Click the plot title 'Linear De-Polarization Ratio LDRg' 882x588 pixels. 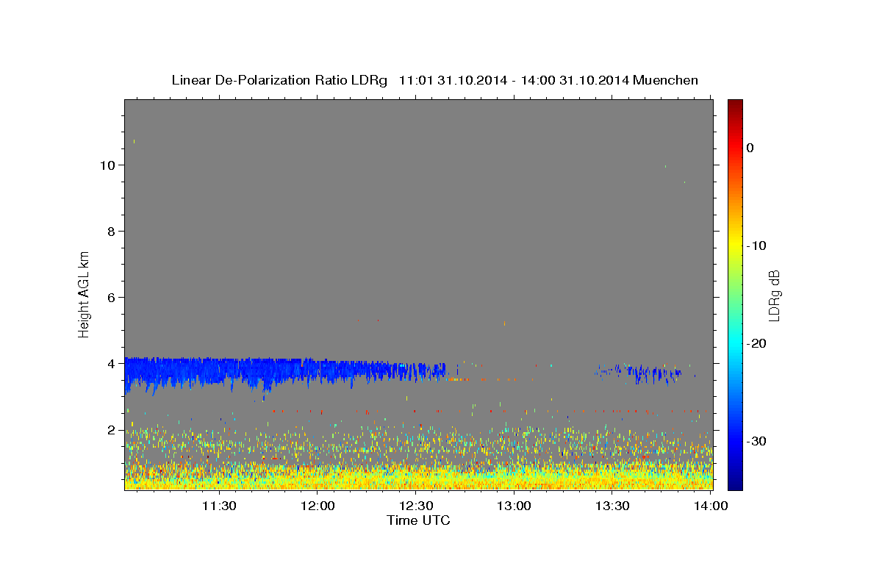coord(279,80)
